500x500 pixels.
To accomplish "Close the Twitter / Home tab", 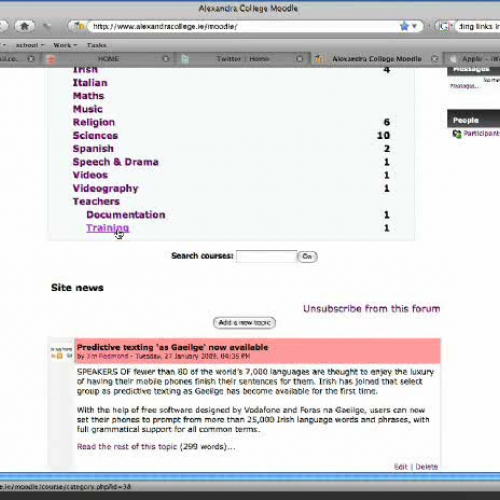I will pyautogui.click(x=300, y=59).
